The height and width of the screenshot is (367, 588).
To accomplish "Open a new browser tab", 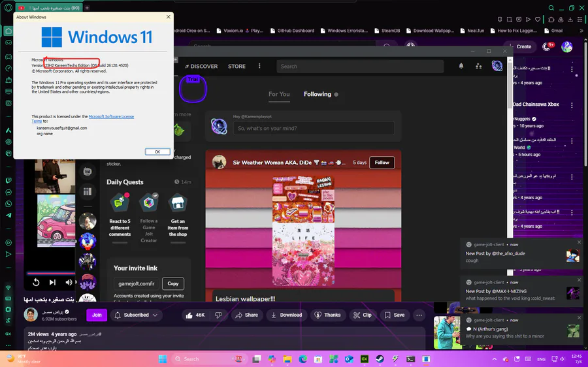I will tap(87, 7).
